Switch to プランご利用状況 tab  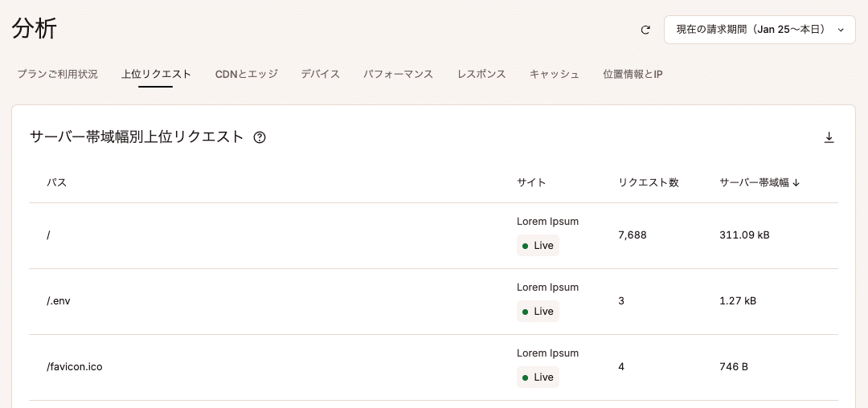pos(58,74)
